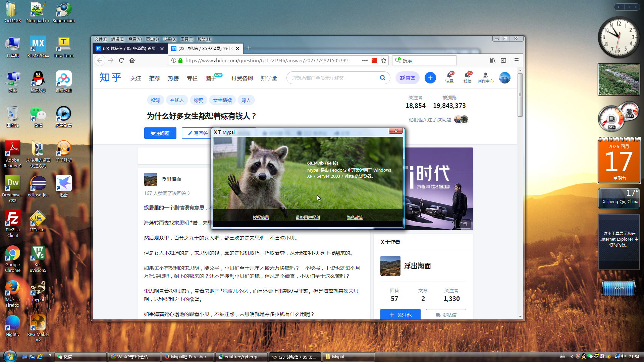This screenshot has width=644, height=362.
Task: Click the browser vertical scrollbar thumb
Action: (x=520, y=95)
